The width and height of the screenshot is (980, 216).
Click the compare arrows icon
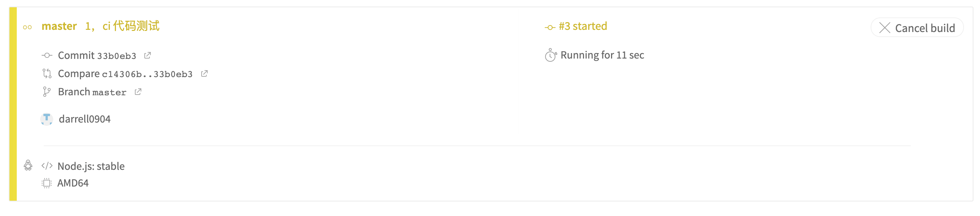47,73
